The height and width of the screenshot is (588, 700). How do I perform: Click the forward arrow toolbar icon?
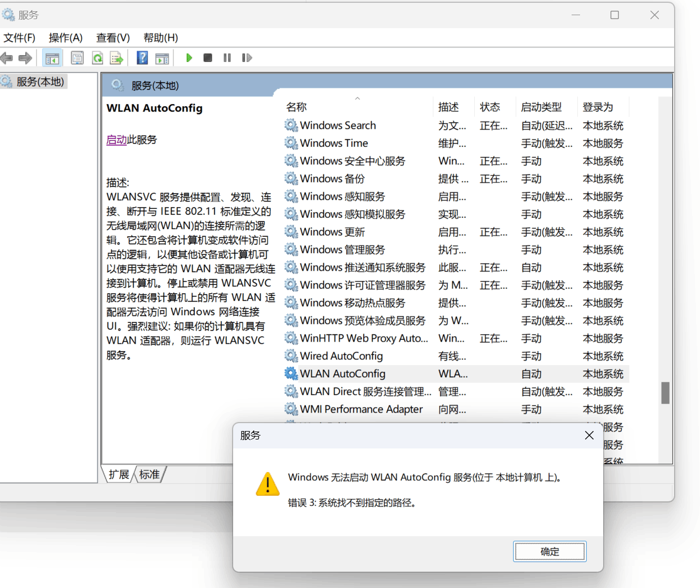[x=25, y=58]
